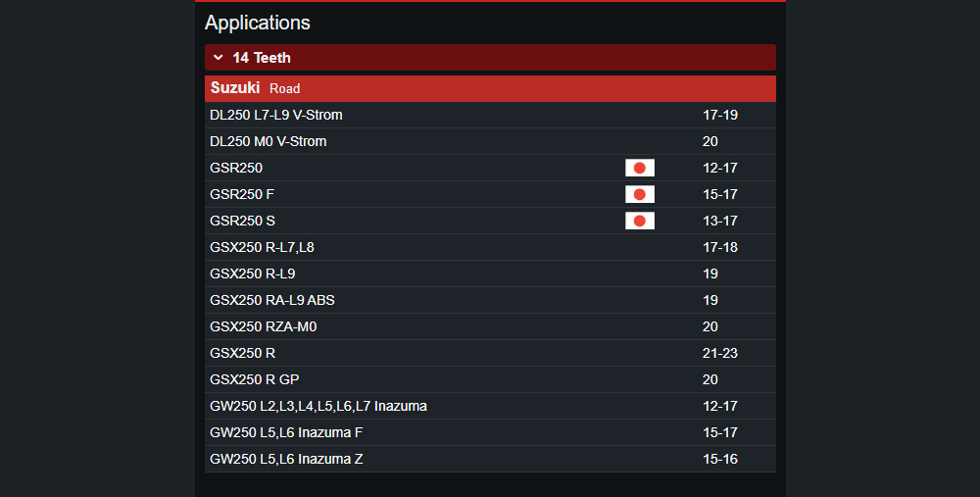Select the Suzuki Road brand header
This screenshot has height=497, width=980.
pos(255,88)
